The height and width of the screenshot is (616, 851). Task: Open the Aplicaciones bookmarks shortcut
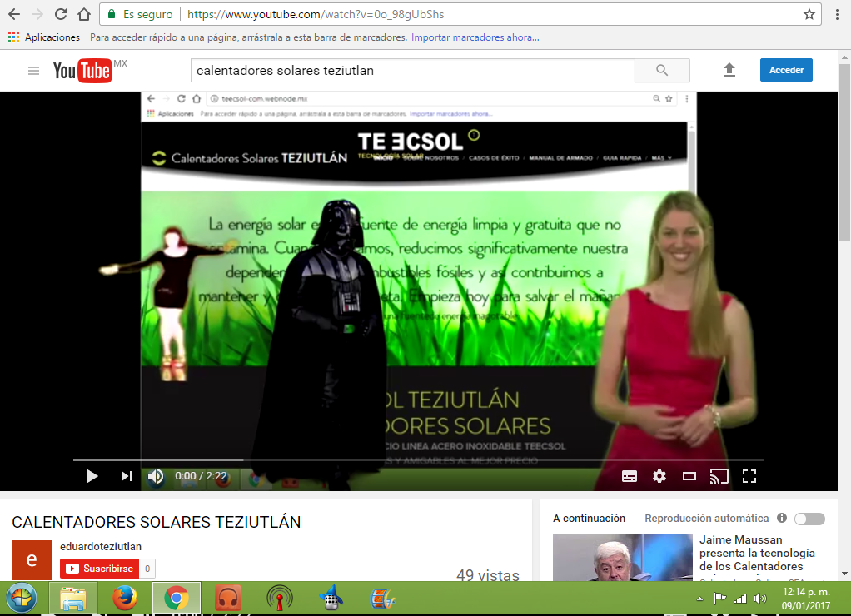[x=44, y=37]
